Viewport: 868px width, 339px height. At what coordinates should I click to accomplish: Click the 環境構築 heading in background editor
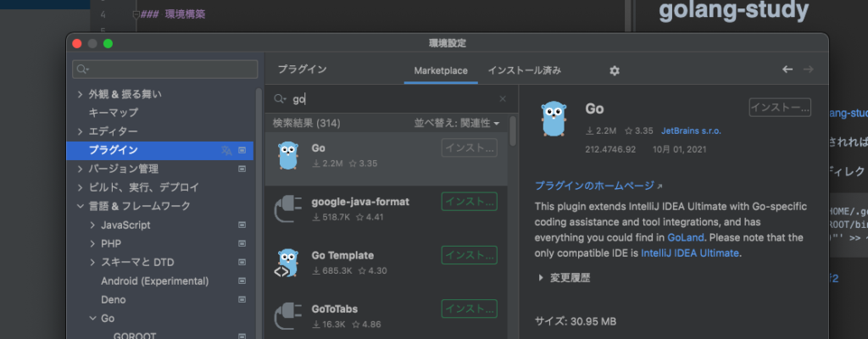tap(185, 14)
